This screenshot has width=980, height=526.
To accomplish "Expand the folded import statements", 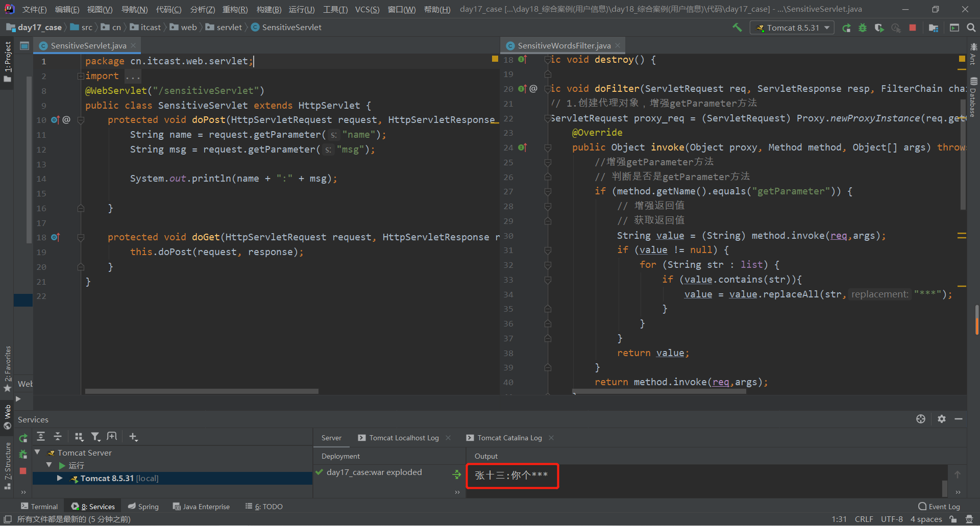I will (x=81, y=76).
